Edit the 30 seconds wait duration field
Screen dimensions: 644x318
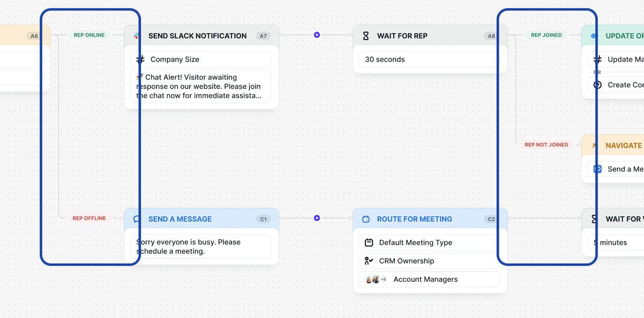[x=430, y=59]
